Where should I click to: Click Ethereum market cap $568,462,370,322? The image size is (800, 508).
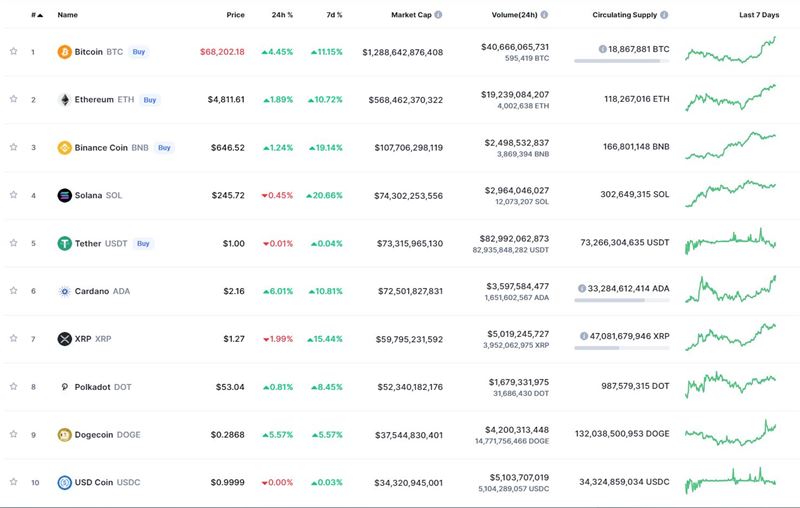(406, 100)
